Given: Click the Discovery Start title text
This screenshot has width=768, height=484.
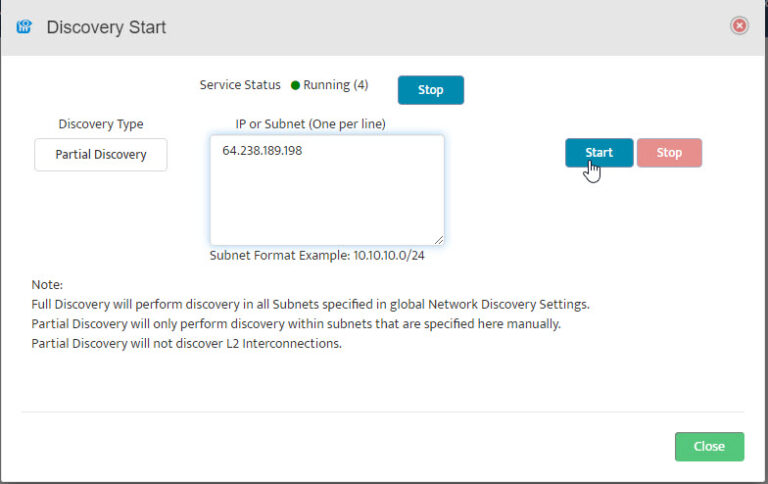Looking at the screenshot, I should (x=106, y=27).
